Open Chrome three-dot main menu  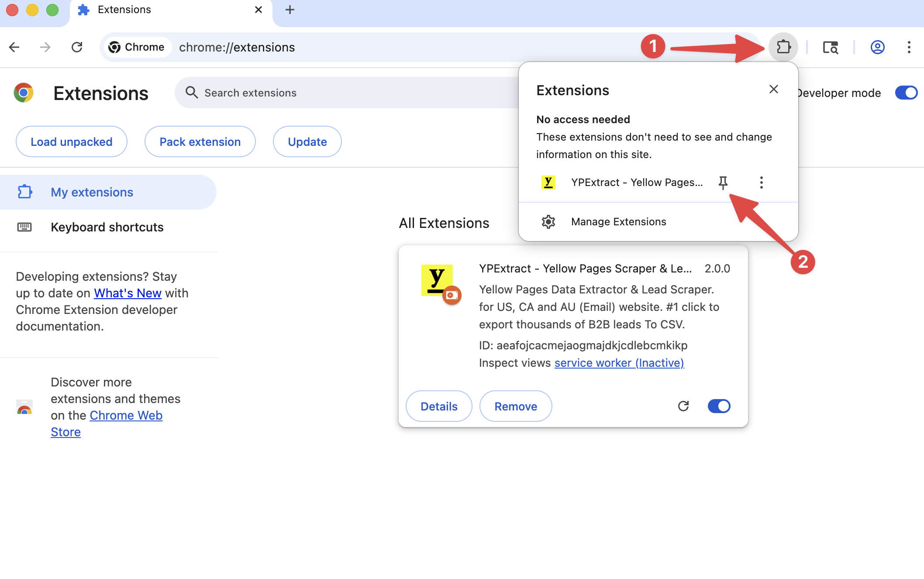(x=909, y=47)
